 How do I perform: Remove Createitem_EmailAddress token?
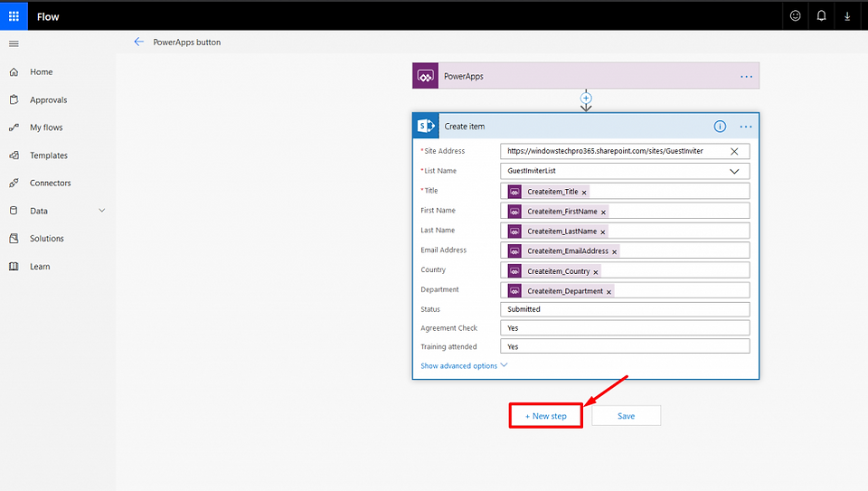click(615, 252)
